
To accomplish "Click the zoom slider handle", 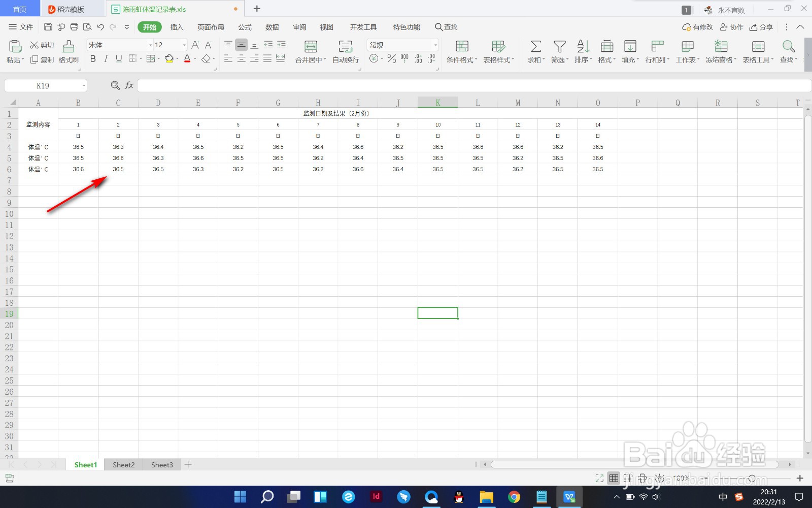I will (x=752, y=478).
